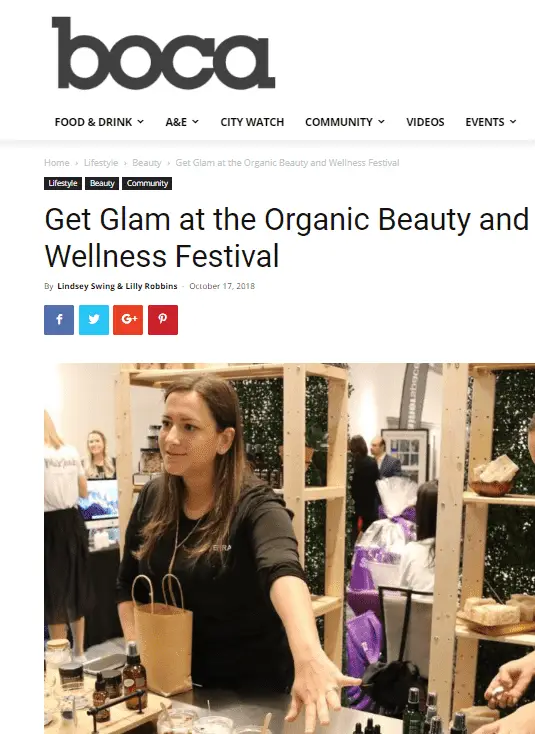Open the Lifestyle breadcrumb link
Screen dimensions: 535x734
pos(101,163)
